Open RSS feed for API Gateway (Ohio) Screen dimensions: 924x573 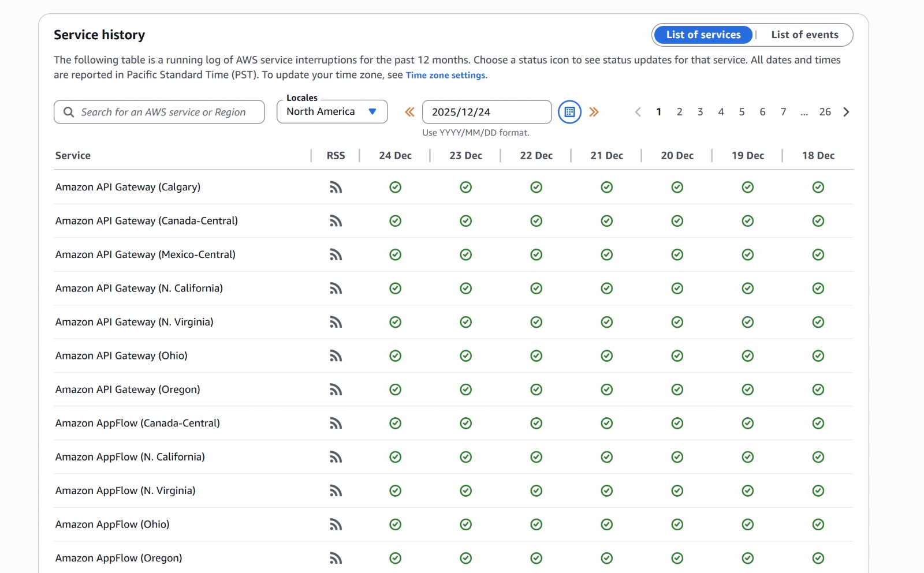(x=336, y=356)
